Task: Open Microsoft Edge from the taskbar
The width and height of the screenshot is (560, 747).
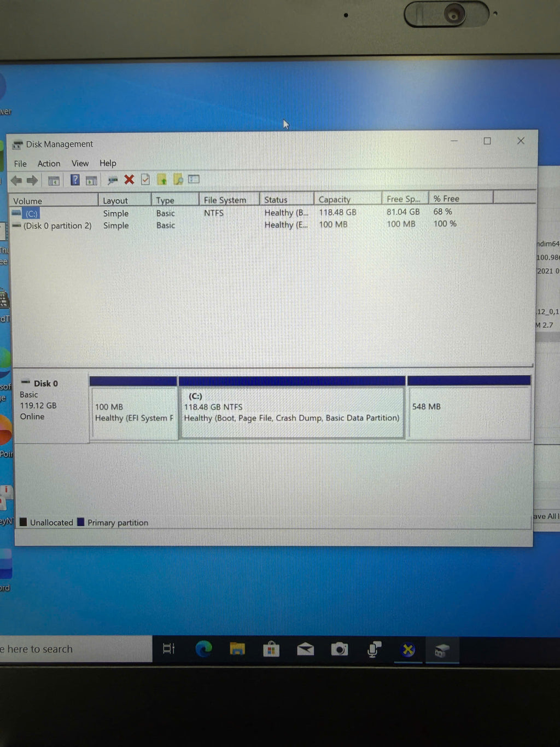Action: 203,649
